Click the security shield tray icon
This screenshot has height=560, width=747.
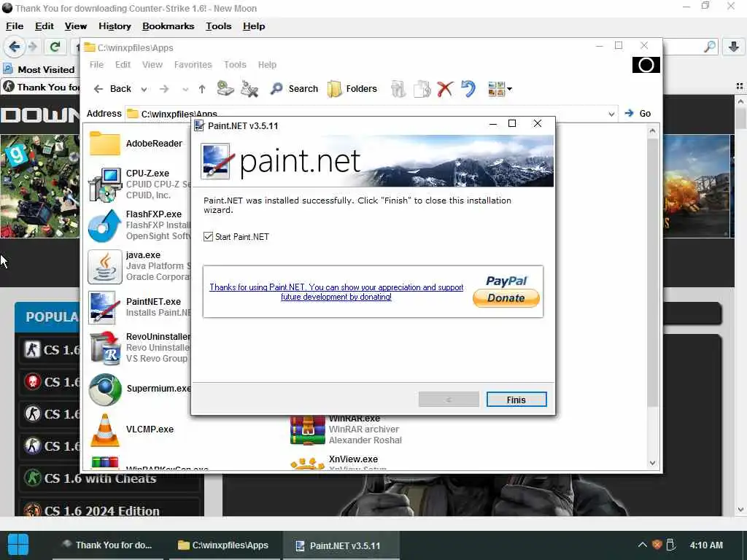tap(657, 545)
